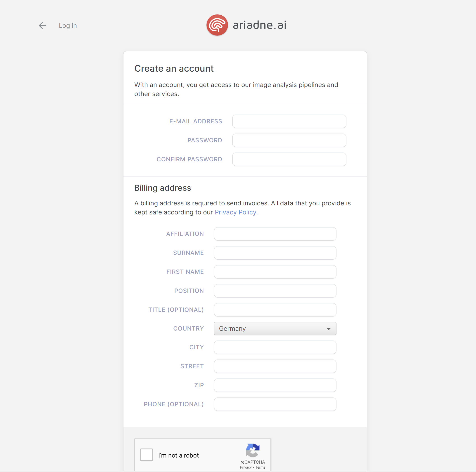Focus the ZIP input field
The height and width of the screenshot is (472, 476).
[275, 385]
